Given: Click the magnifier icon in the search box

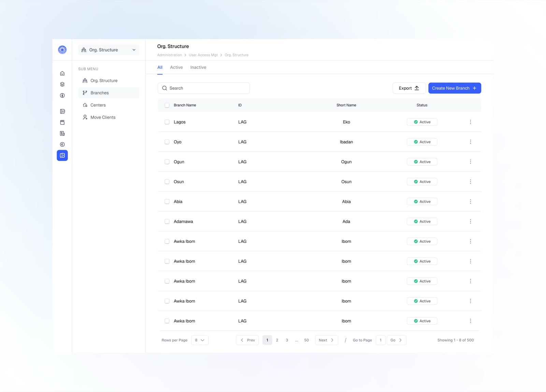Looking at the screenshot, I should [164, 88].
